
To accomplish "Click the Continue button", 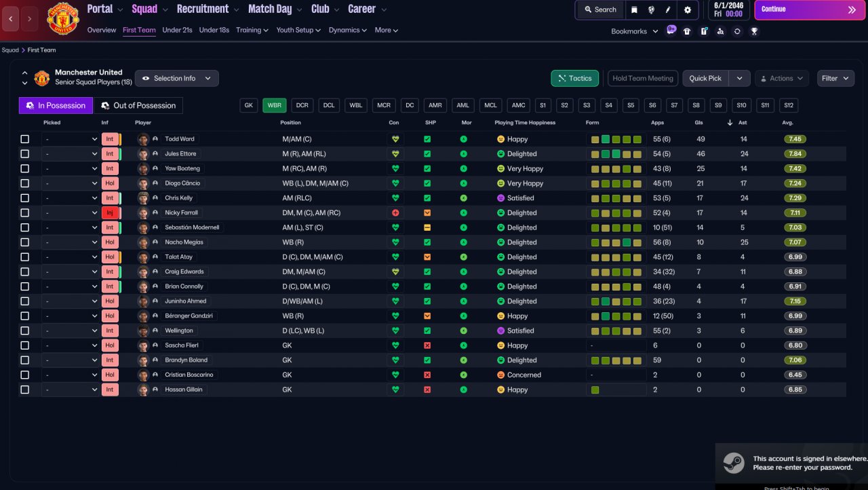I will (x=810, y=10).
